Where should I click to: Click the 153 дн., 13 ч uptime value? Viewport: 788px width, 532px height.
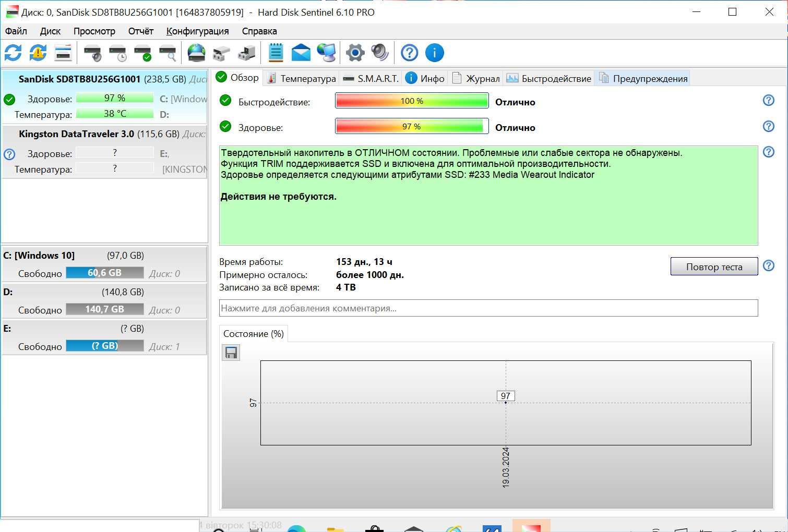tap(364, 262)
